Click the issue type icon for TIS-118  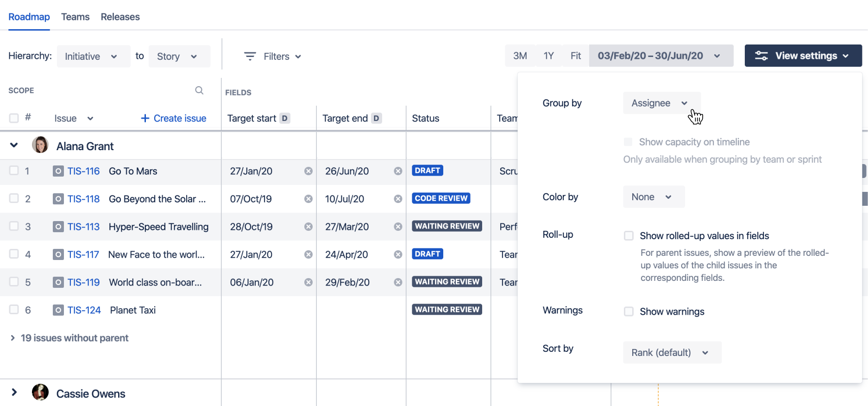(x=58, y=199)
